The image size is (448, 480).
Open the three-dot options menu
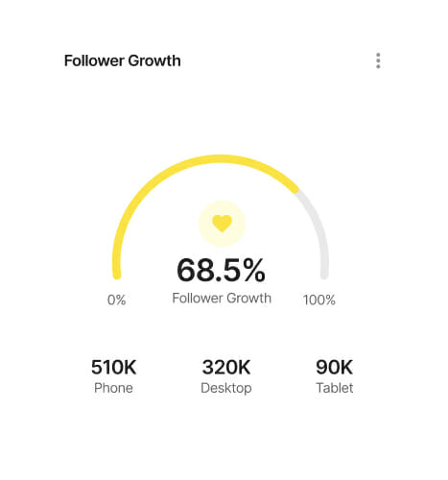pos(378,60)
